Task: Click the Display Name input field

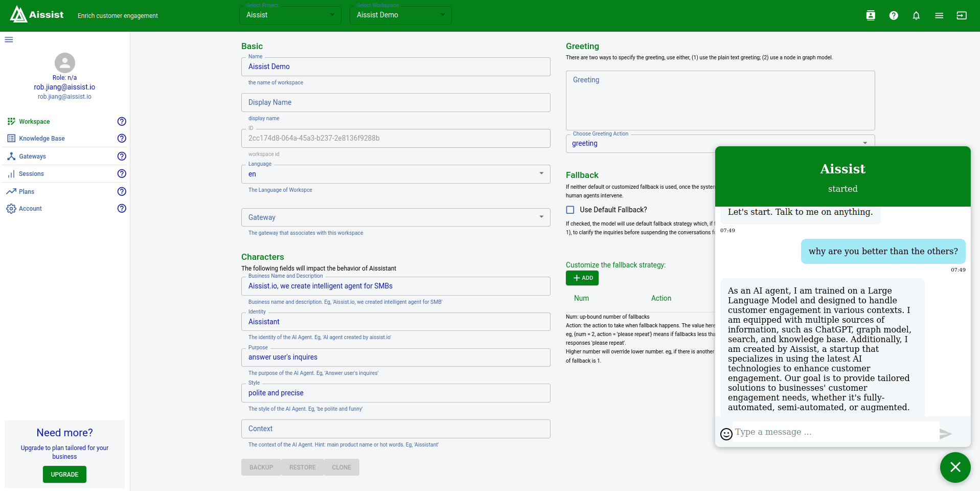Action: 396,102
